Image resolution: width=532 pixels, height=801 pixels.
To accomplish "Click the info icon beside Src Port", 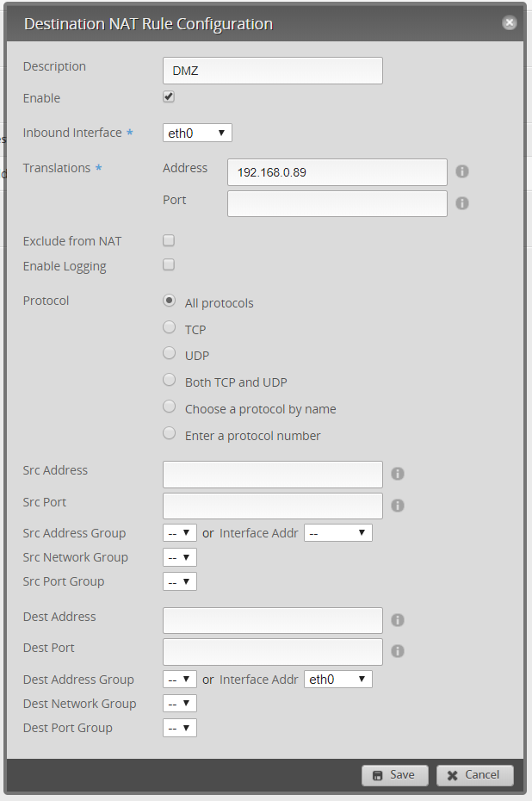I will click(398, 506).
